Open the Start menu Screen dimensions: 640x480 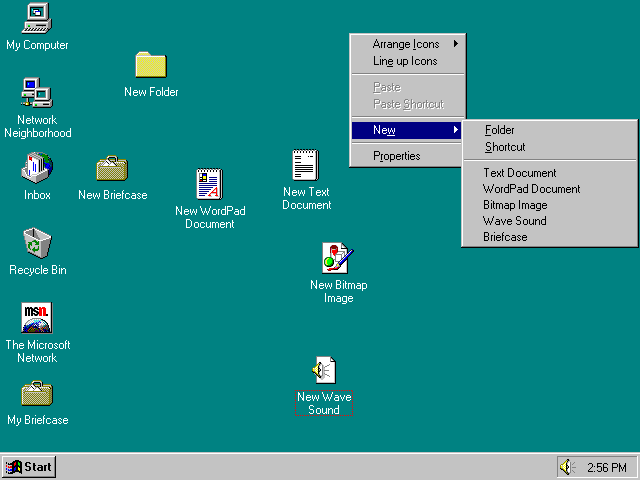pos(29,467)
